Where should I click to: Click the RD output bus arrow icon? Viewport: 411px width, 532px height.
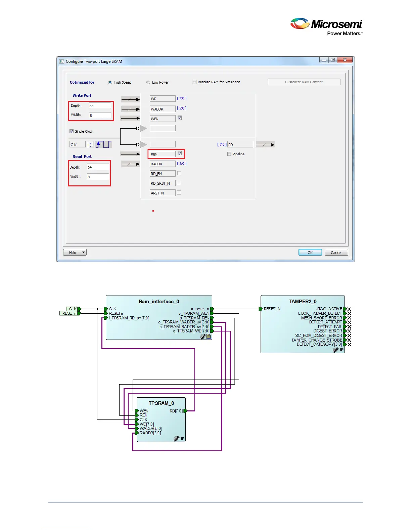point(265,145)
